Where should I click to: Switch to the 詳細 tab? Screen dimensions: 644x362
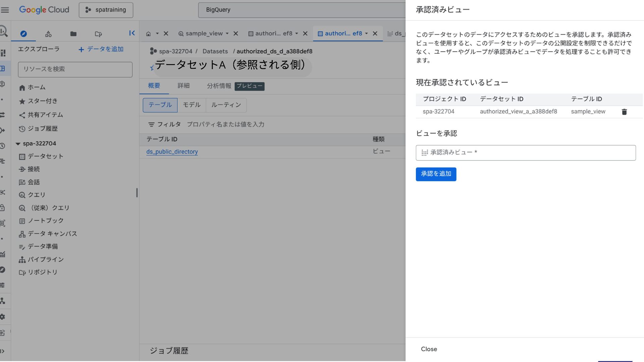click(x=183, y=86)
